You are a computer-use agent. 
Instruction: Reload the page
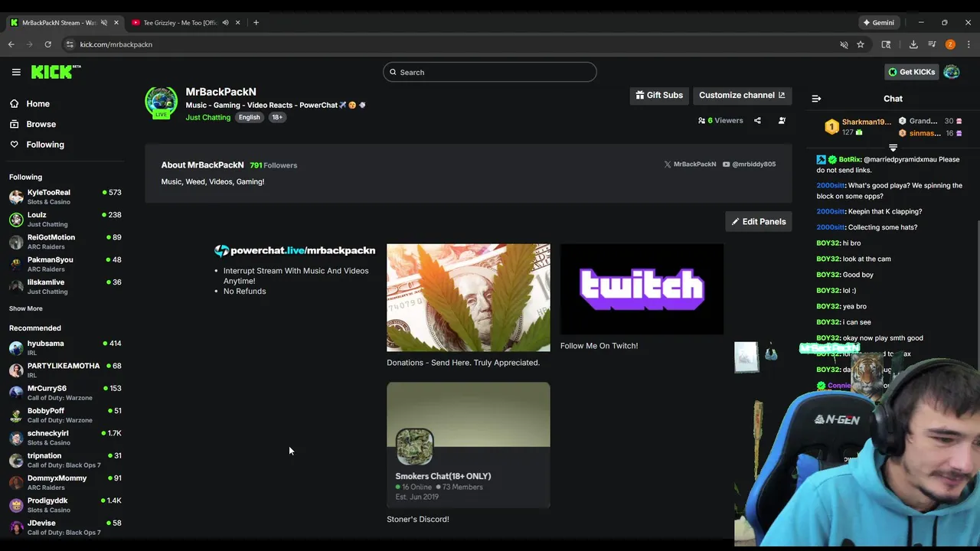(x=47, y=44)
